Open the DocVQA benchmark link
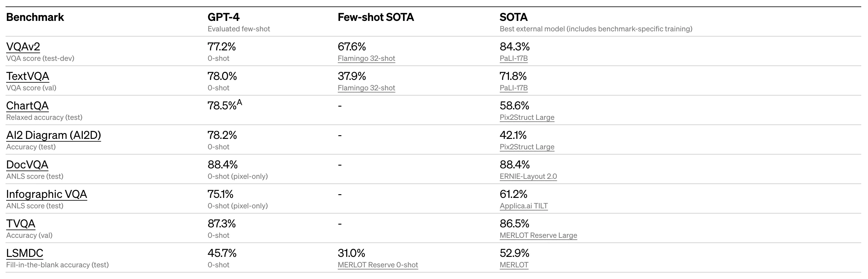 [x=27, y=165]
